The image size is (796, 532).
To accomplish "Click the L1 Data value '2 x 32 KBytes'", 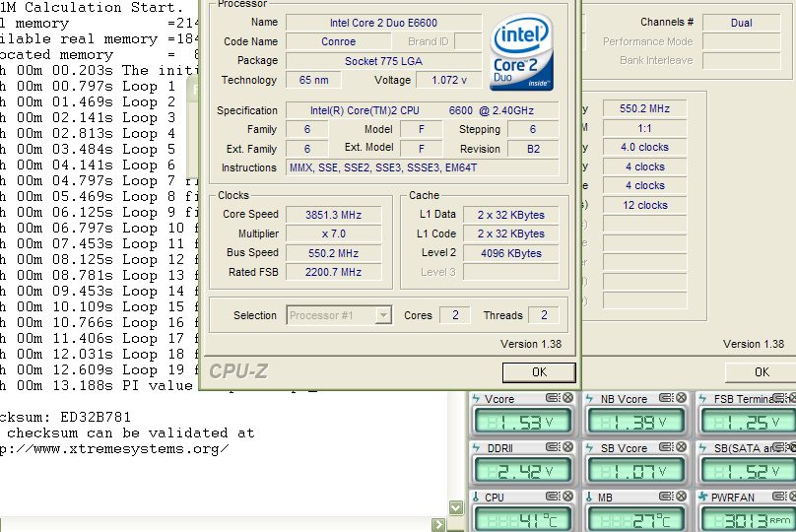I will [511, 215].
